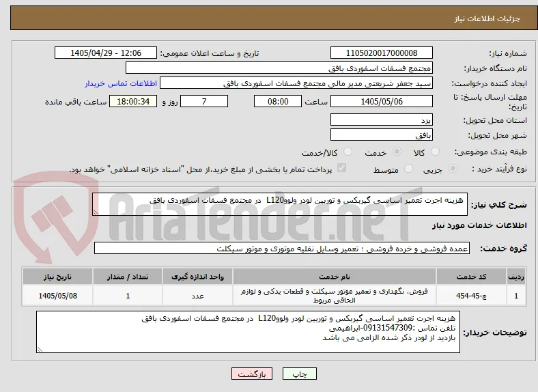The image size is (538, 392).
Task: Click the اطلاعات خدمات مورد نیاز heading
Action: pos(479,225)
